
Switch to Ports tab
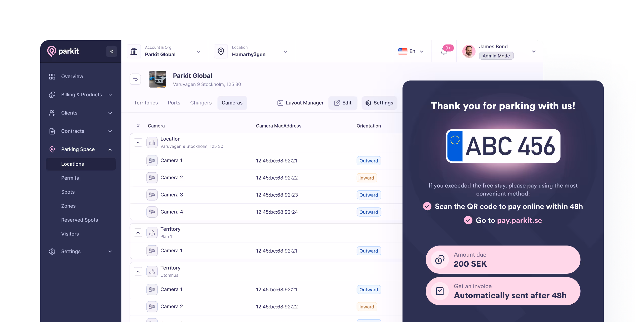point(174,103)
